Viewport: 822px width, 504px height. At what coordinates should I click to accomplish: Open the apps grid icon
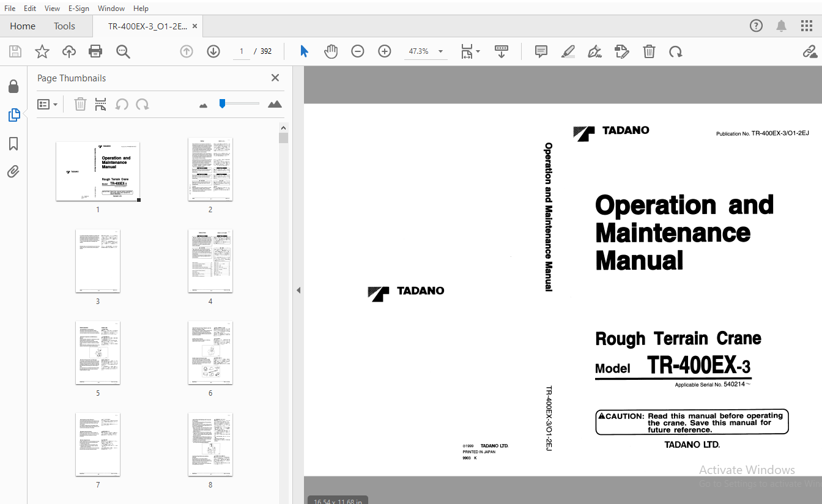pos(807,26)
